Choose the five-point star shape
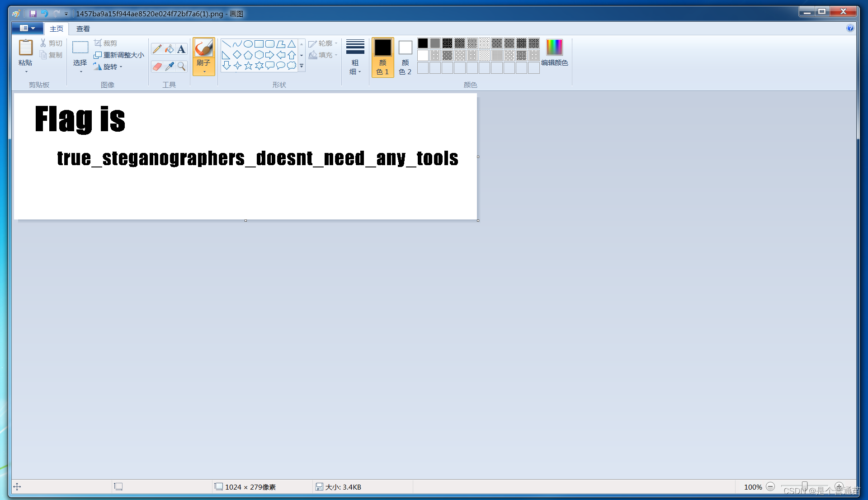Screen dimensions: 868x500 (248, 66)
